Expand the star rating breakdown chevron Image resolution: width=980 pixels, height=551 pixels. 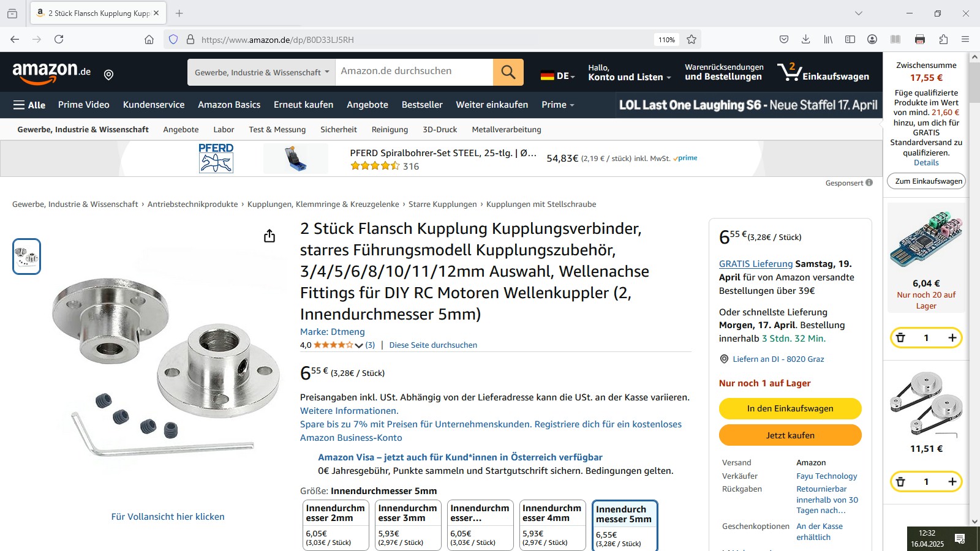pos(359,345)
